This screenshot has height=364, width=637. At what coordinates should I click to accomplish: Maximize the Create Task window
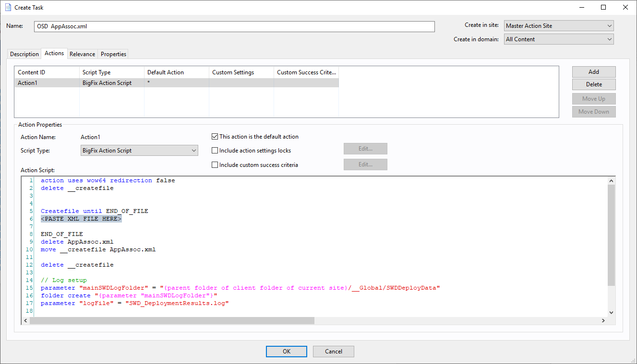coord(603,7)
